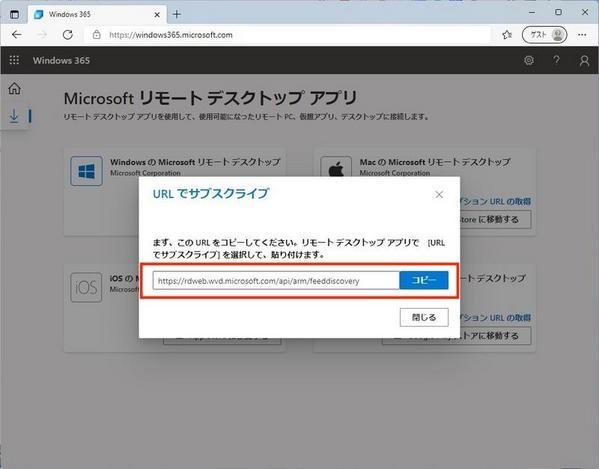This screenshot has height=469, width=599.
Task: Click the Microsoft リモート デスクトップ アプリ heading
Action: coord(210,98)
